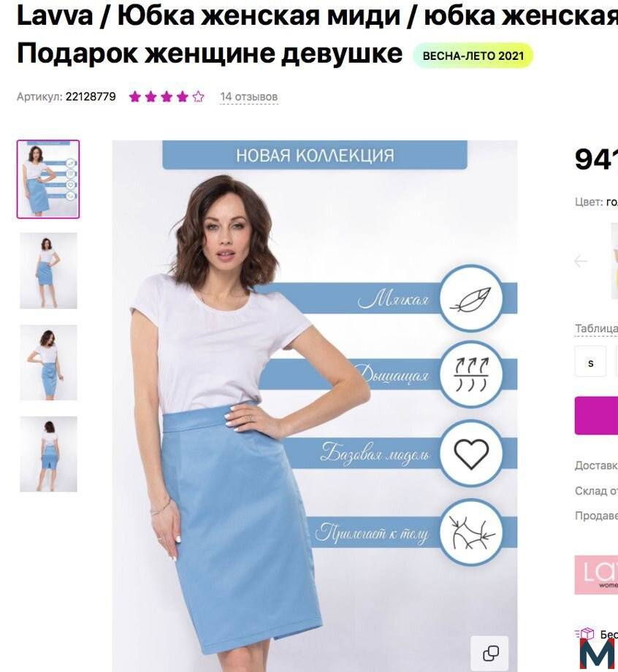Click the body-fit Прилегает к телу icon
This screenshot has height=672, width=618.
(x=471, y=532)
